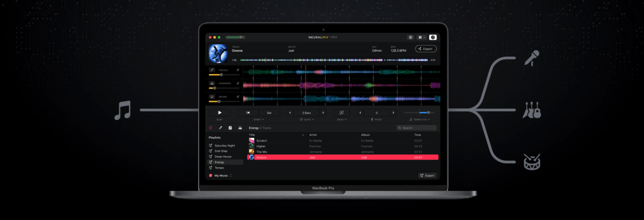Jump to start with skip-back button

(x=248, y=113)
